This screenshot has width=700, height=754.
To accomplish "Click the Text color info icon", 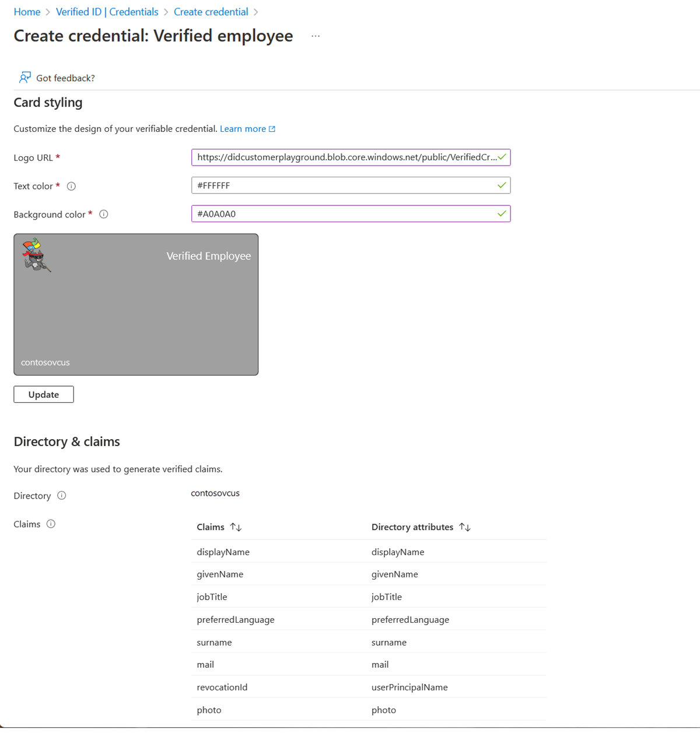I will [x=71, y=187].
